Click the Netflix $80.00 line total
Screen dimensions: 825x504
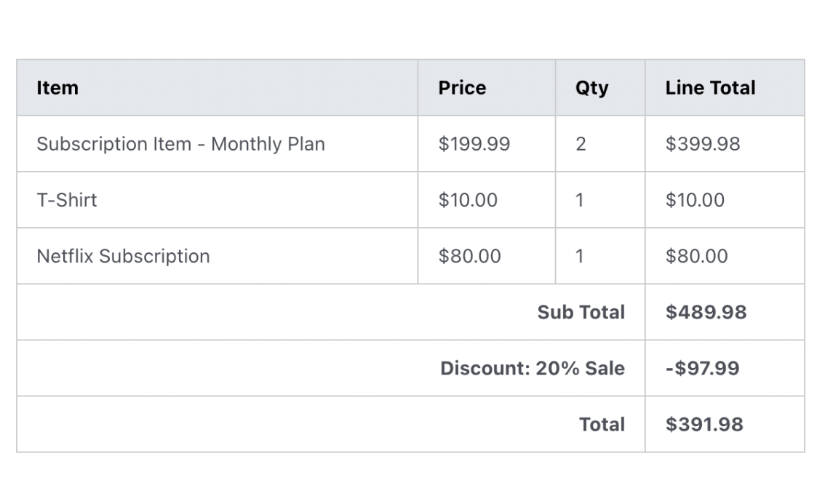(696, 256)
